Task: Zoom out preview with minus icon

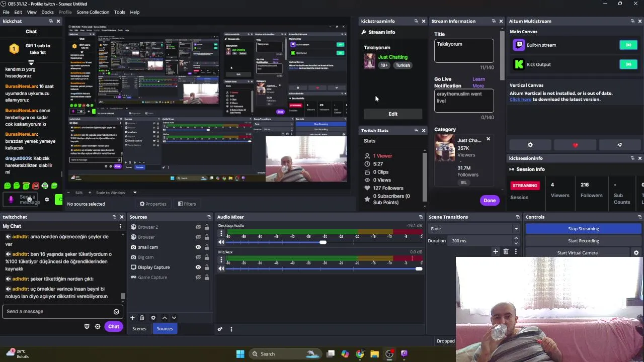Action: pyautogui.click(x=69, y=193)
